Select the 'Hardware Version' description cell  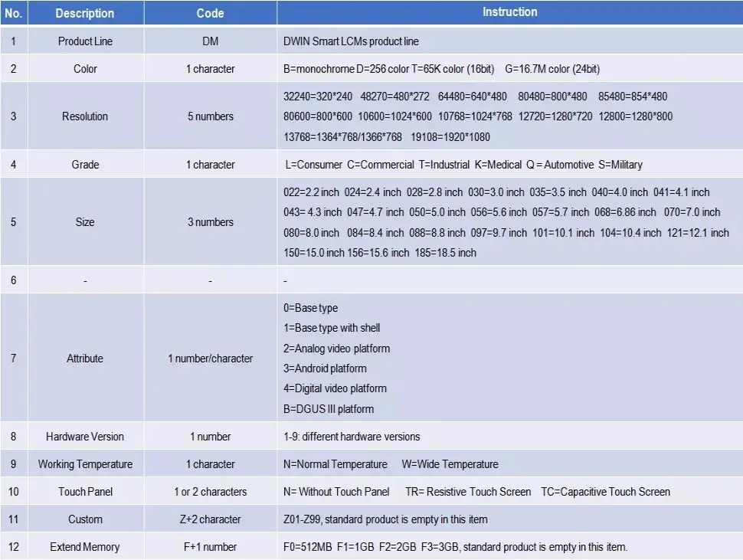coord(85,437)
